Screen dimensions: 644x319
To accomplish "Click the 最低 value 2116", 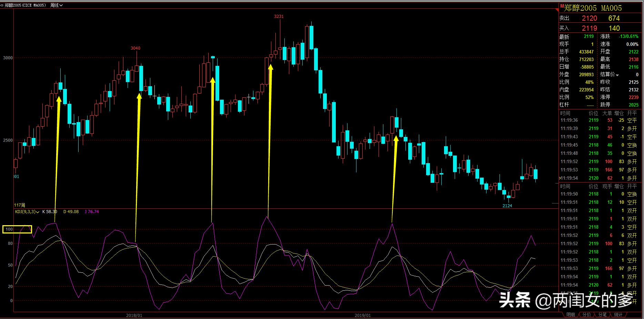I will click(634, 67).
